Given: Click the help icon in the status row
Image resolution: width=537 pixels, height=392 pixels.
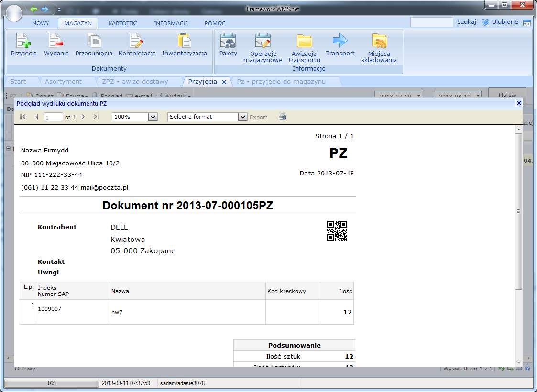Looking at the screenshot, I should point(528,369).
